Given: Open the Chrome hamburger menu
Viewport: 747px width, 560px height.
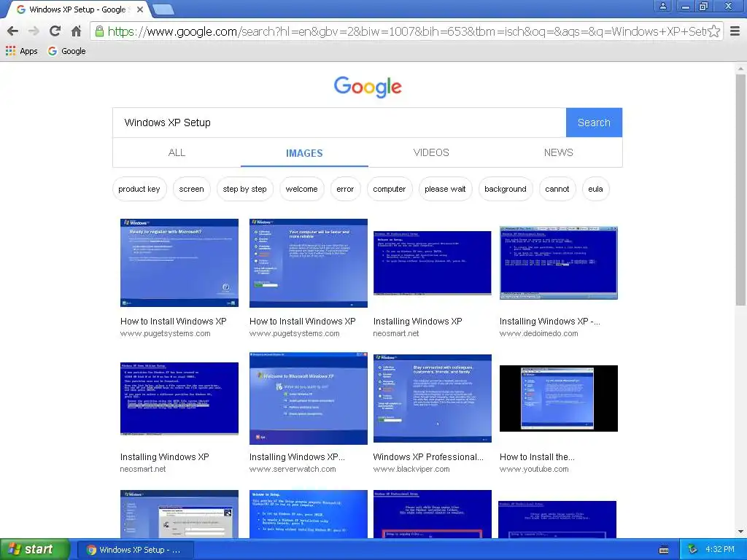Looking at the screenshot, I should coord(735,31).
